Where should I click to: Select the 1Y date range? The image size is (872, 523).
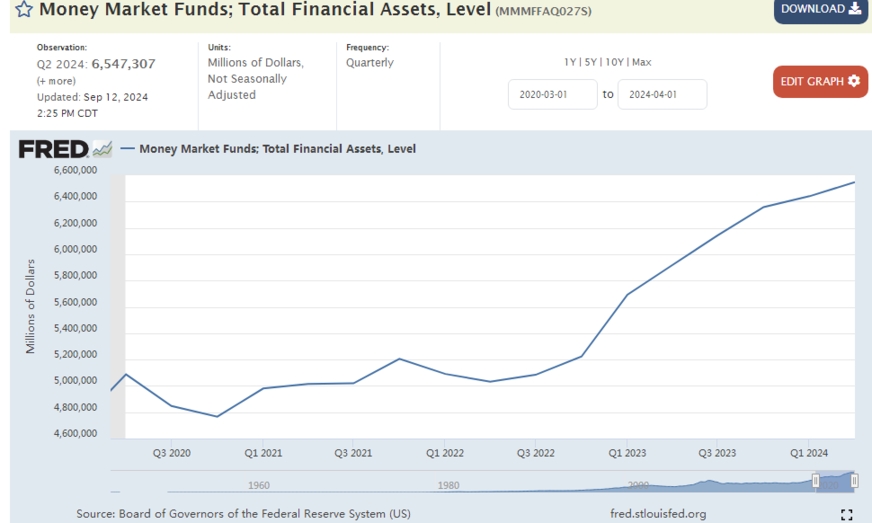570,62
